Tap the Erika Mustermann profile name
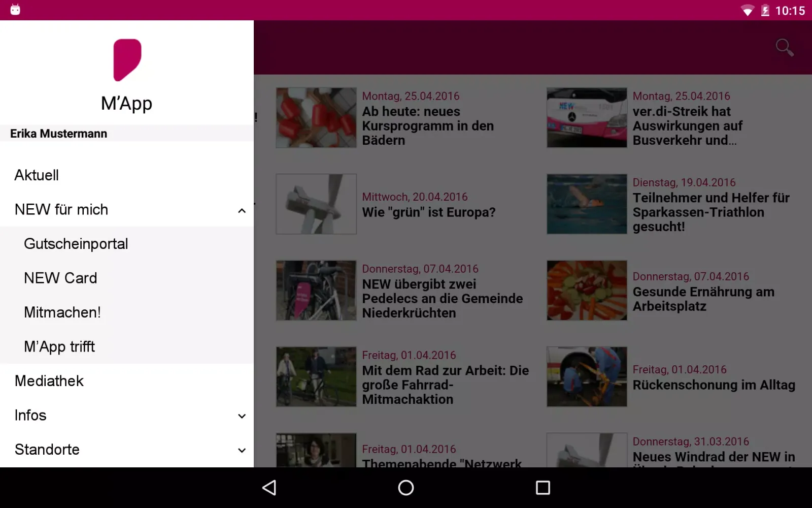This screenshot has height=508, width=812. pos(58,133)
